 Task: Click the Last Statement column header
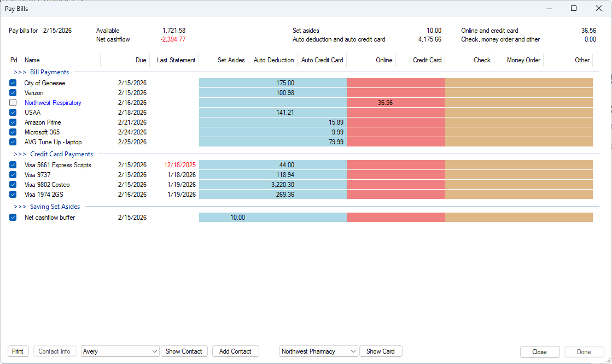(x=176, y=60)
